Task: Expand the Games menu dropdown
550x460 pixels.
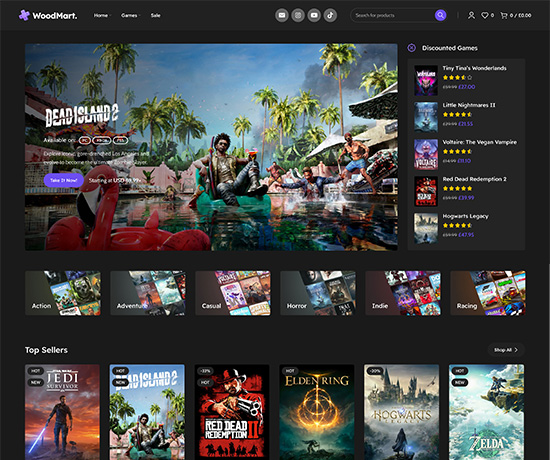Action: tap(130, 15)
